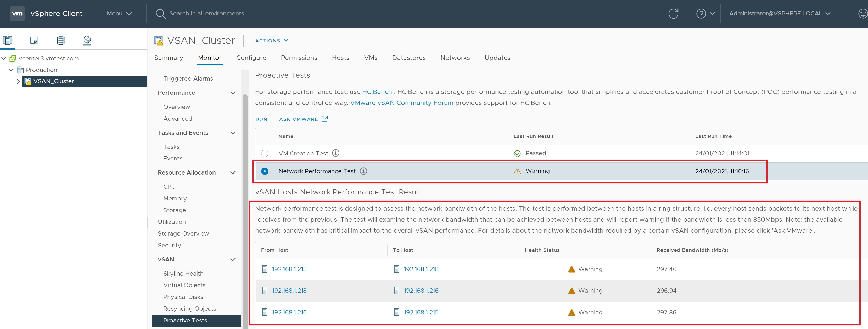Select the Network Performance Test radio button
This screenshot has width=868, height=329.
(x=265, y=171)
